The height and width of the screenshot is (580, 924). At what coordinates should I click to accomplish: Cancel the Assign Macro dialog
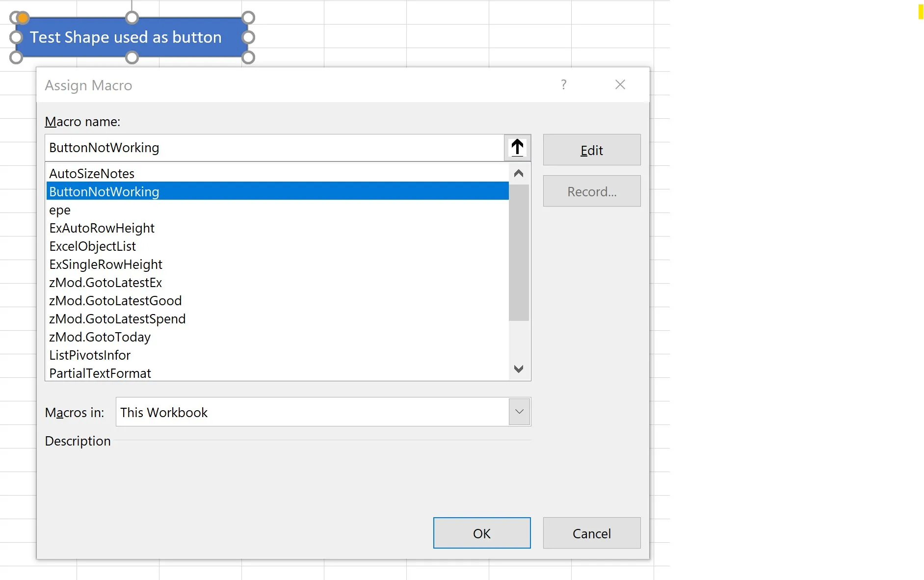pyautogui.click(x=591, y=533)
